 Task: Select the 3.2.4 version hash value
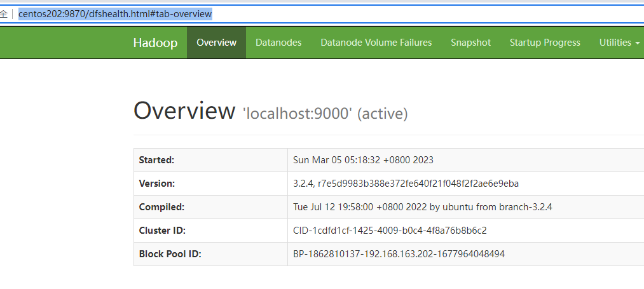click(406, 184)
